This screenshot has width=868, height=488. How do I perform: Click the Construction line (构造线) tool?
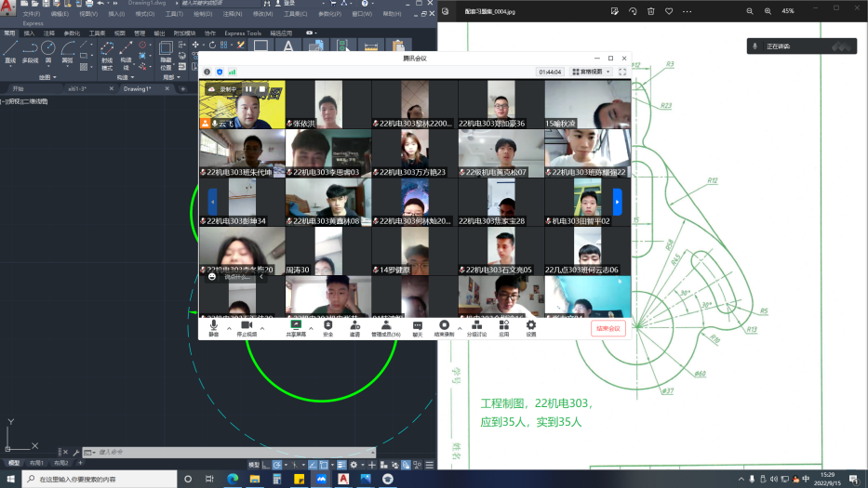(x=127, y=56)
